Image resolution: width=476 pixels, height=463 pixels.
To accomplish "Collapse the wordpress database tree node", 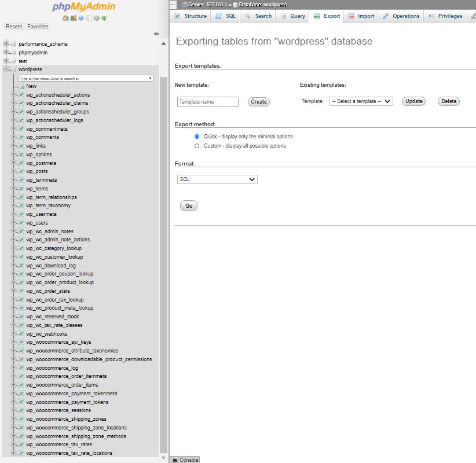I will (6, 69).
